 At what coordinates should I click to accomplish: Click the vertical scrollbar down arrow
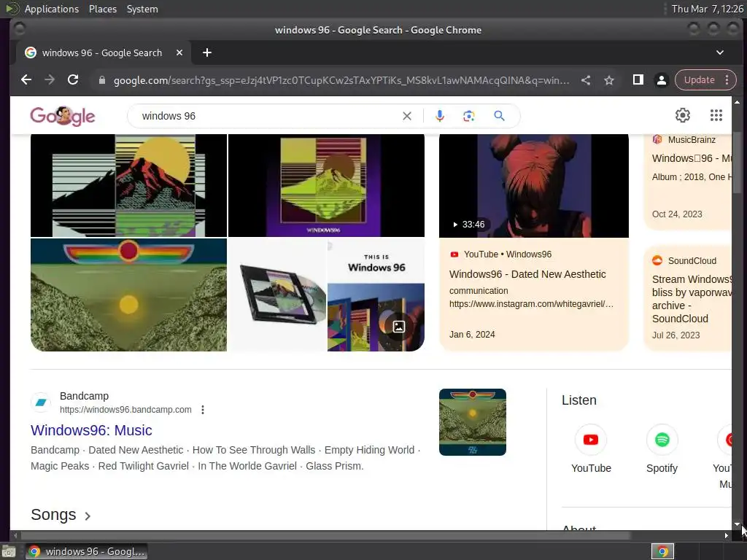(737, 524)
